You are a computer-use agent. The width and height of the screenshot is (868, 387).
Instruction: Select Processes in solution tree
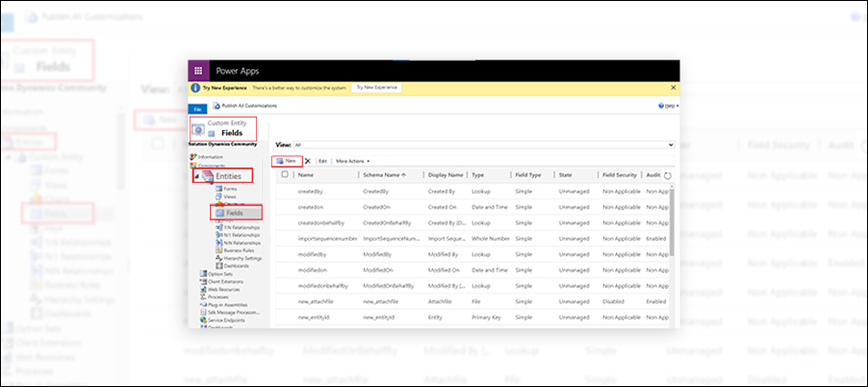215,297
